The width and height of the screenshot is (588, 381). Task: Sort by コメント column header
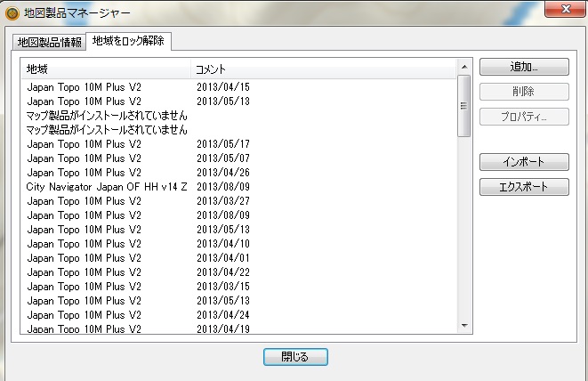pos(324,69)
